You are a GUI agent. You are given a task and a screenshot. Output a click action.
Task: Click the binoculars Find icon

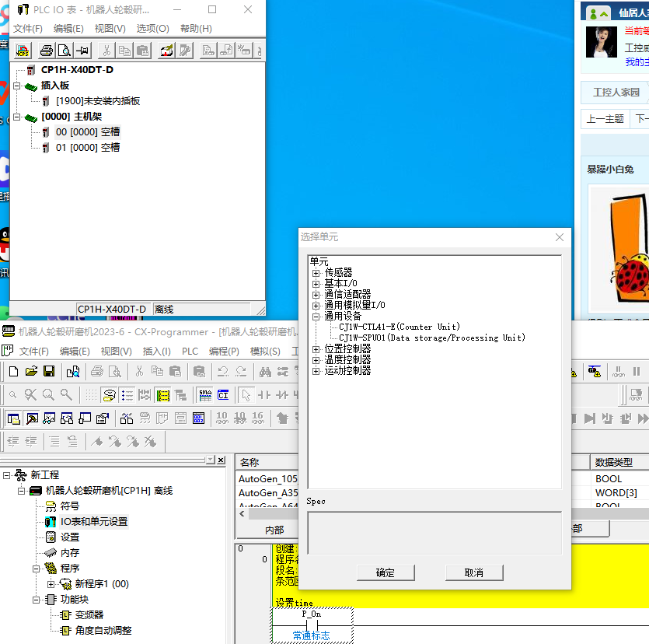(x=265, y=372)
